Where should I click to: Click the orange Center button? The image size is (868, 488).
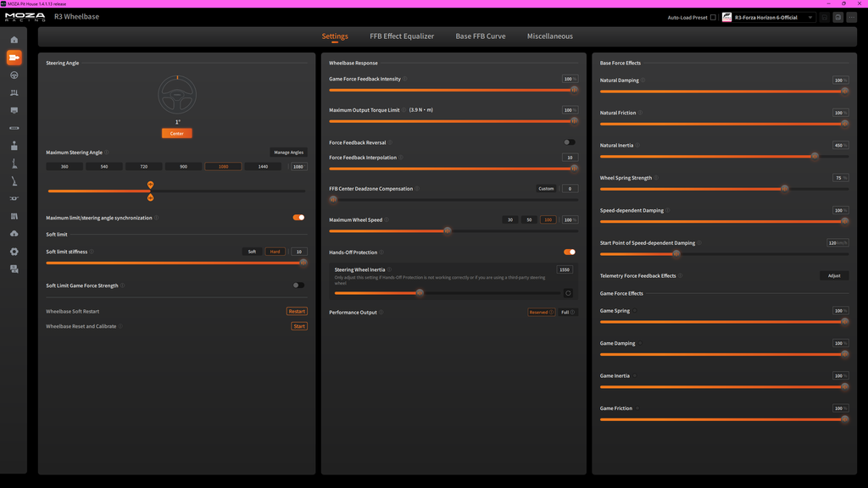[177, 133]
